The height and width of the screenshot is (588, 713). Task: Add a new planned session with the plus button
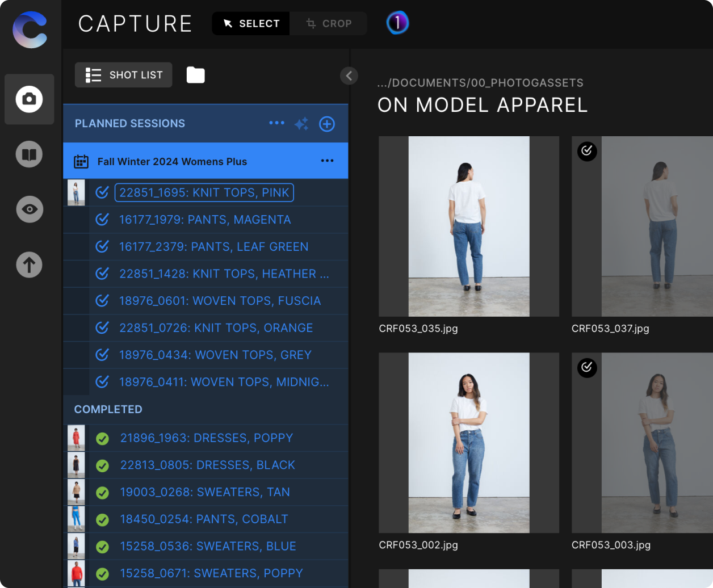[x=326, y=123]
